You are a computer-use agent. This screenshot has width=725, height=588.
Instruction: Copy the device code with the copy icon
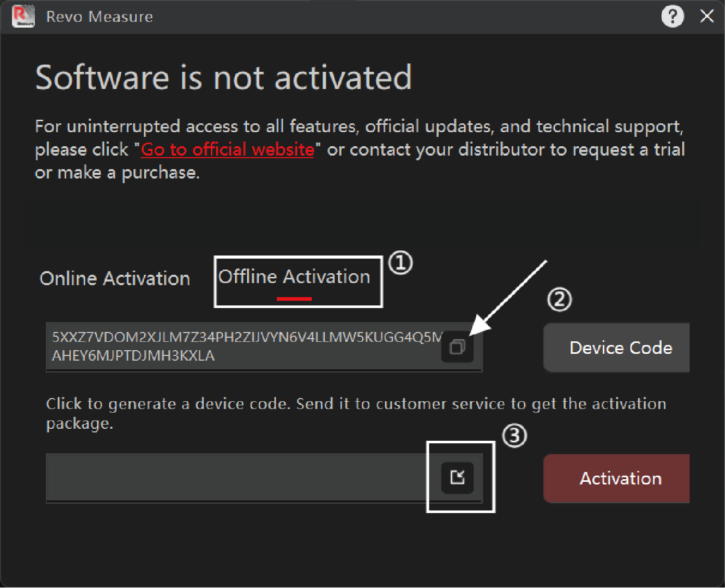tap(457, 347)
